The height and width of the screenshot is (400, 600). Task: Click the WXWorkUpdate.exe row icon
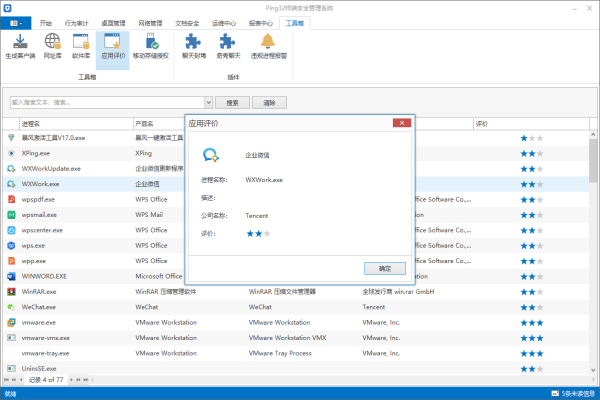click(x=11, y=168)
